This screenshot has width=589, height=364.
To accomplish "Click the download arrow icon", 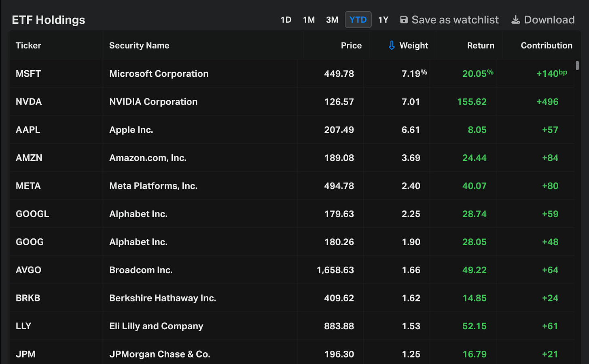I will click(x=515, y=20).
